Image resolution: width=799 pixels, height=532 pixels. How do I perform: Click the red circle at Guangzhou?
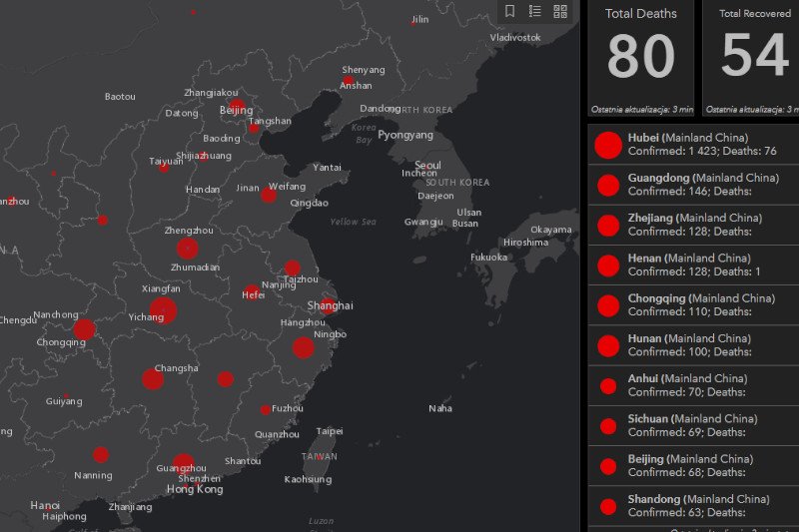[x=183, y=463]
